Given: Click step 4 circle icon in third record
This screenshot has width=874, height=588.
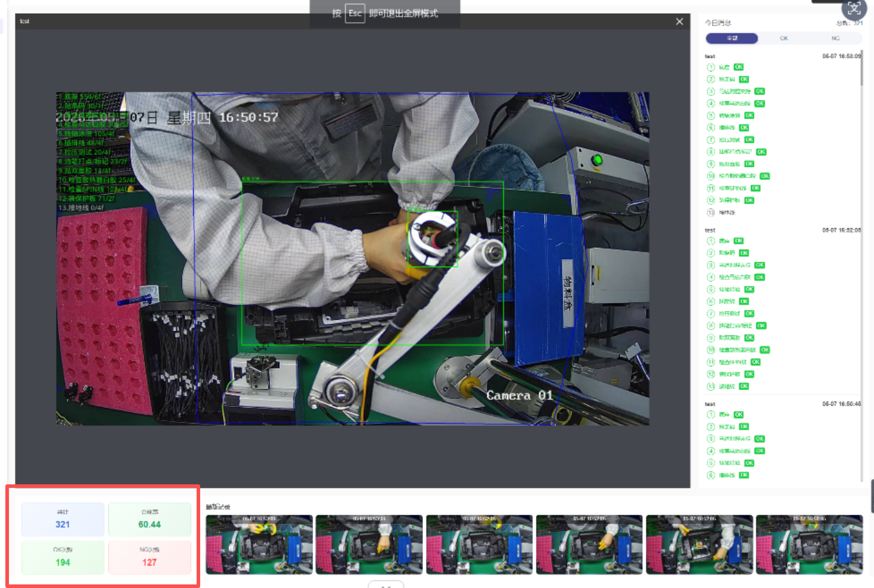Looking at the screenshot, I should (x=710, y=451).
